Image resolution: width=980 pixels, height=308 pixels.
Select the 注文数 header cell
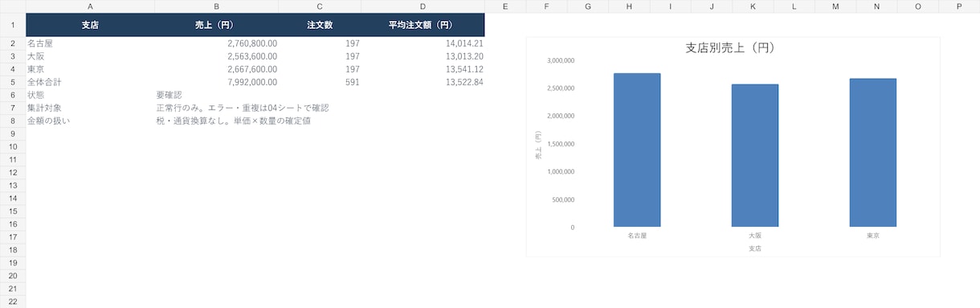[320, 25]
